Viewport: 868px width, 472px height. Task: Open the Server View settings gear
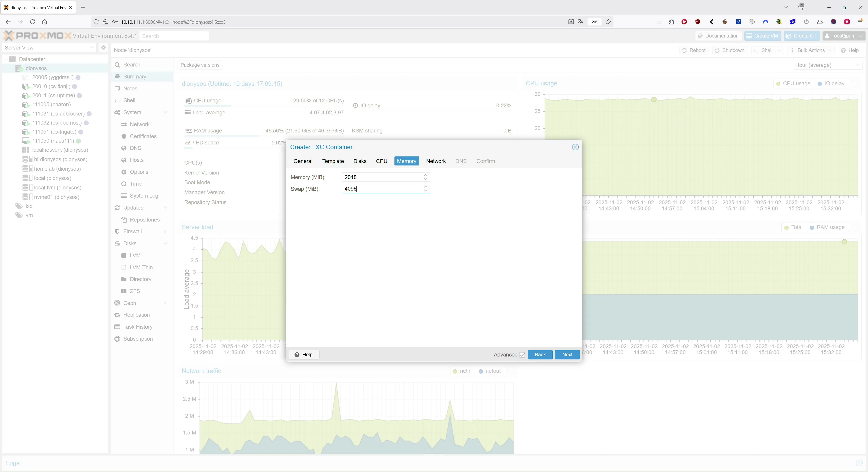[103, 47]
